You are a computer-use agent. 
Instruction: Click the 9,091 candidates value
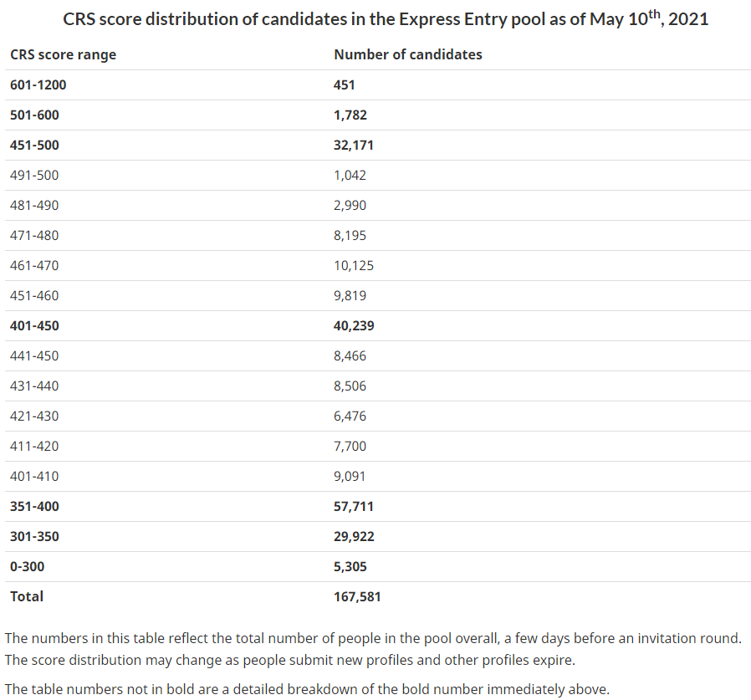pos(350,476)
